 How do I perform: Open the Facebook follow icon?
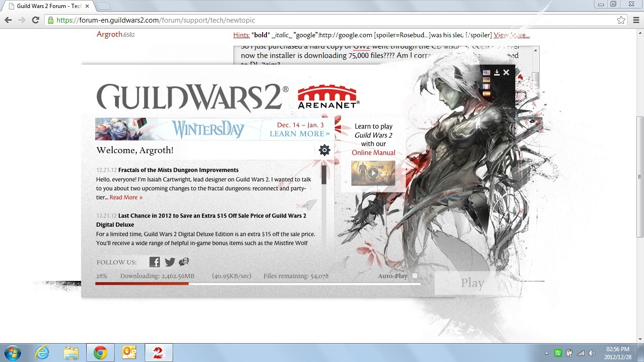[155, 262]
